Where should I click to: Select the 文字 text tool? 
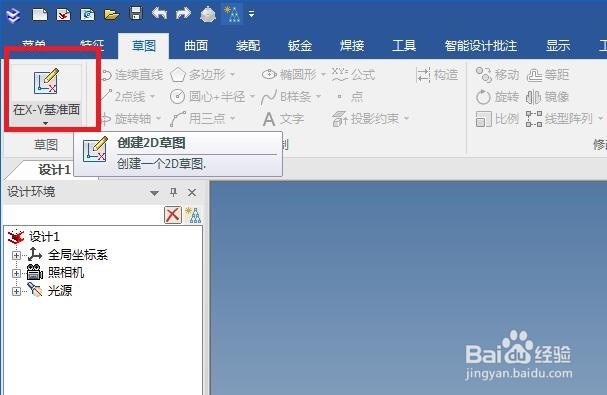[284, 119]
